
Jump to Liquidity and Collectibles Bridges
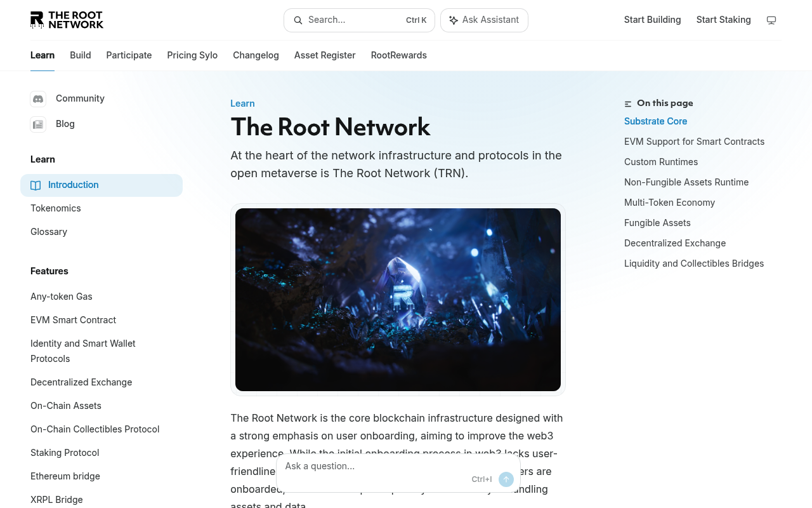[x=694, y=264]
